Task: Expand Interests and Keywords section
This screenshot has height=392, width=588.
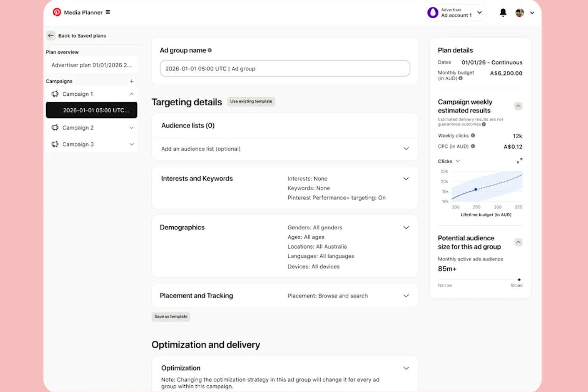Action: tap(406, 179)
